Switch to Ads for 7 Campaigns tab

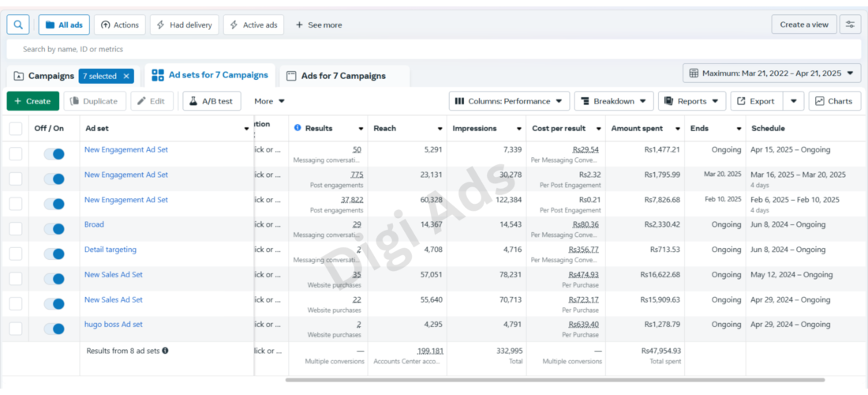click(x=344, y=77)
